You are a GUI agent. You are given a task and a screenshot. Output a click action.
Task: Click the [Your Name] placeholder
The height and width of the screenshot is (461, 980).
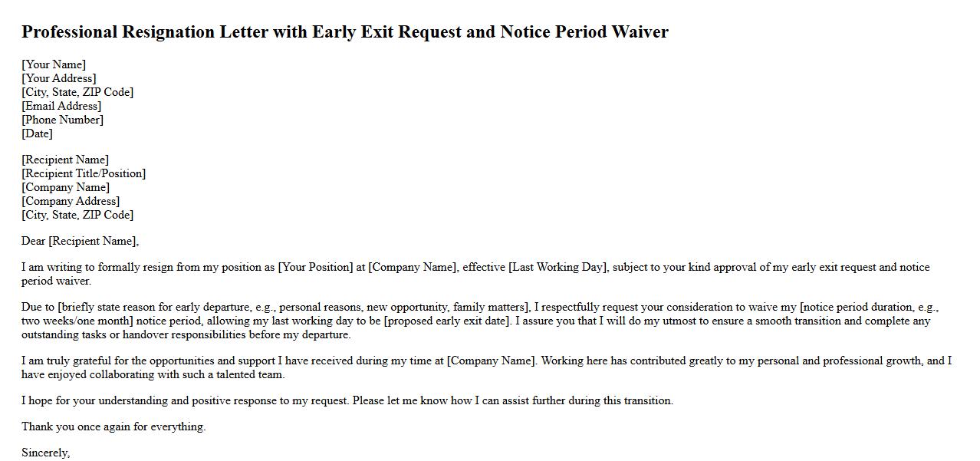coord(54,64)
